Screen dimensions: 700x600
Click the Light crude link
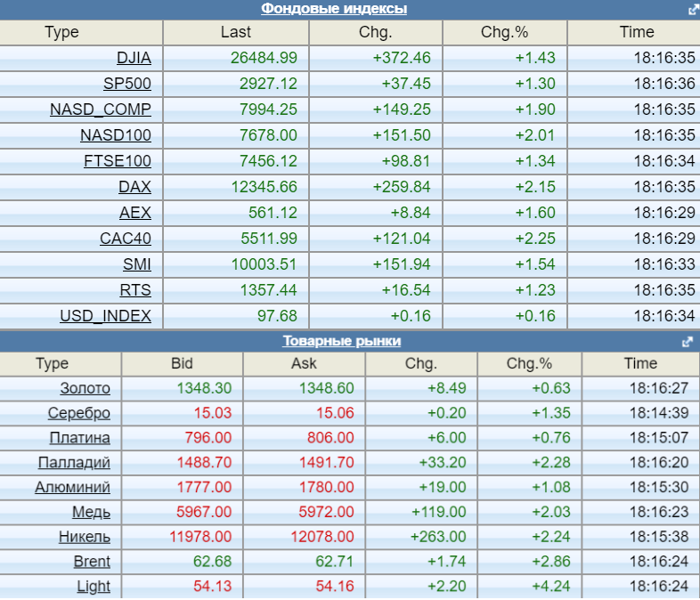coord(94,586)
